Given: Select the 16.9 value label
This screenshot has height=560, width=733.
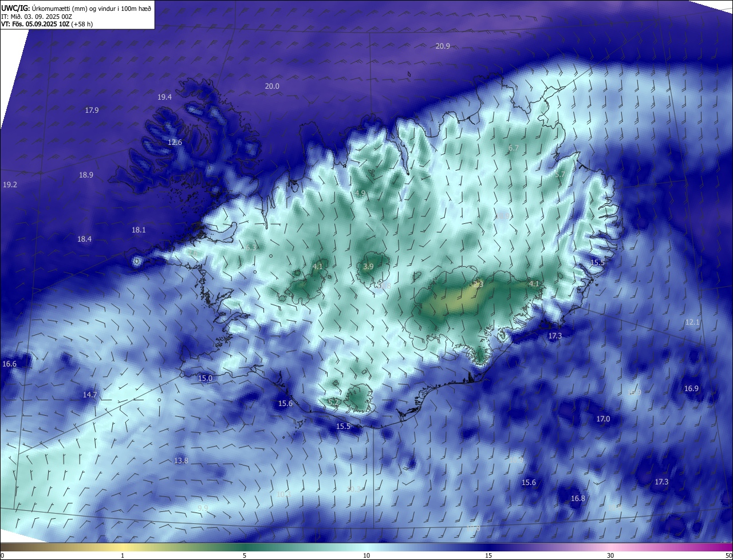Looking at the screenshot, I should [x=691, y=388].
